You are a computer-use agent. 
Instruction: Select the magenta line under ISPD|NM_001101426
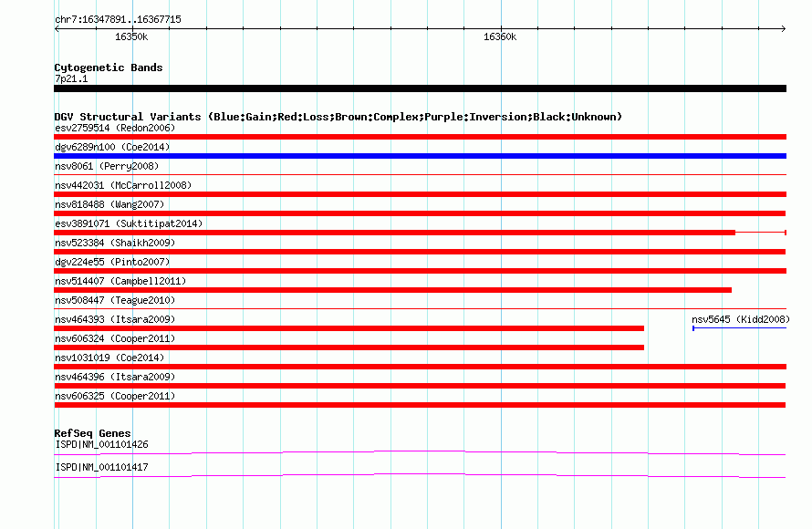(x=420, y=453)
